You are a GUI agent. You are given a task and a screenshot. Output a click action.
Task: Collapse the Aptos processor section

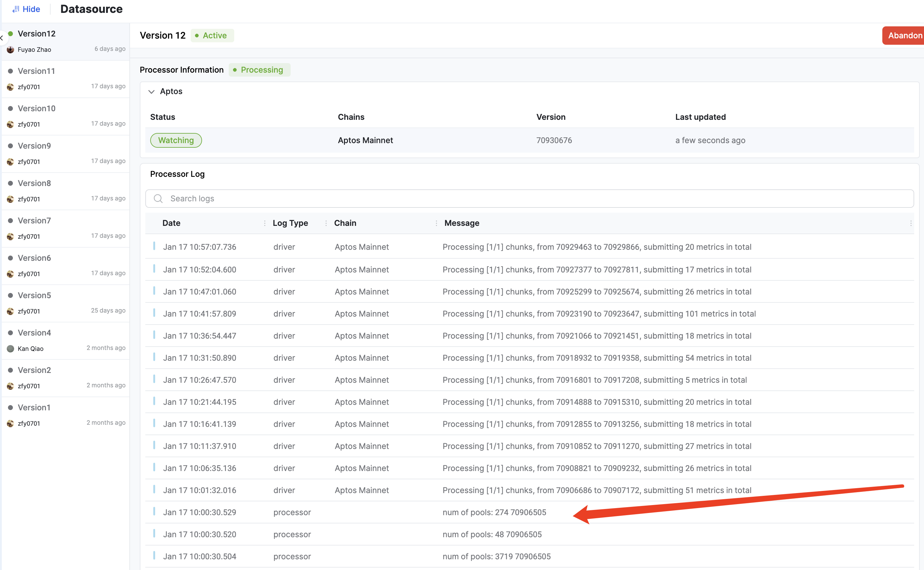(152, 92)
